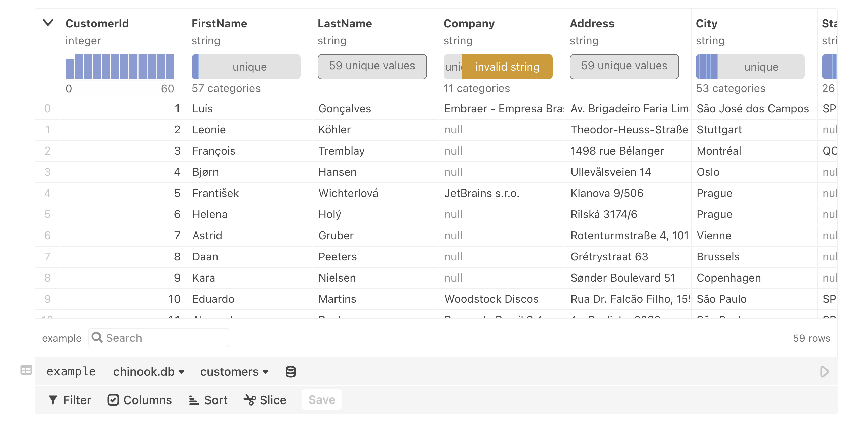The height and width of the screenshot is (424, 868).
Task: Collapse the header using the top-left chevron
Action: [x=48, y=23]
